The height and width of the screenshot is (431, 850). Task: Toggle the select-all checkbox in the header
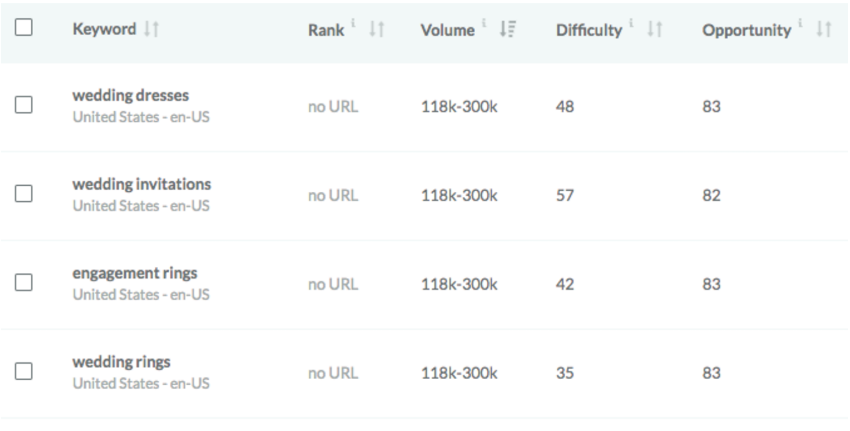(x=24, y=29)
